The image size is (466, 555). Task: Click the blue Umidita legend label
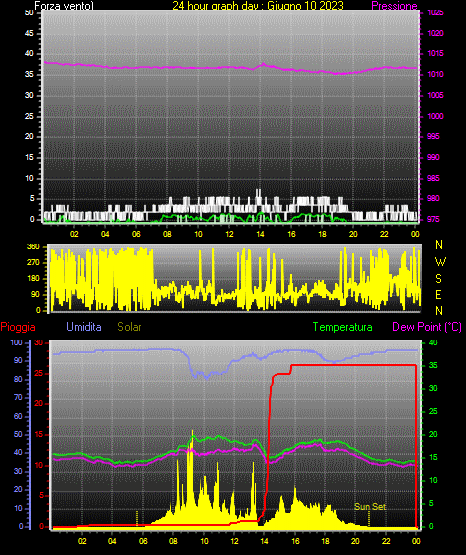(x=84, y=327)
